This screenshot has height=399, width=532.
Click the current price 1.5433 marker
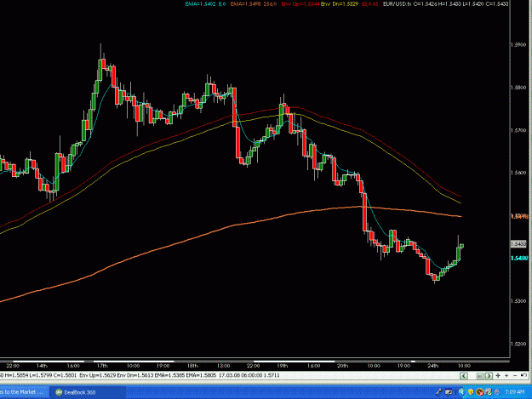(518, 244)
